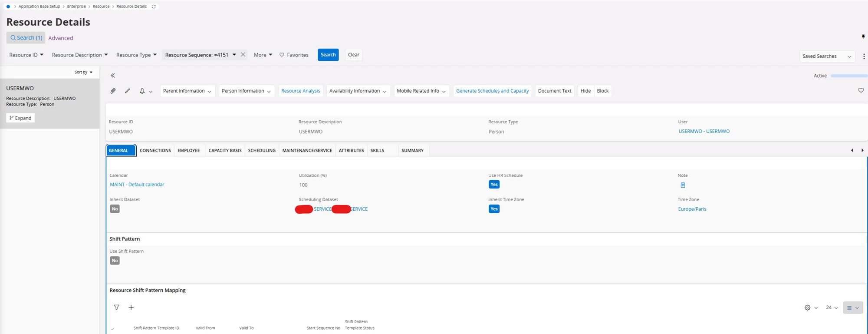Open the USERMWO - USERMWO user link
The height and width of the screenshot is (334, 868).
[x=704, y=131]
